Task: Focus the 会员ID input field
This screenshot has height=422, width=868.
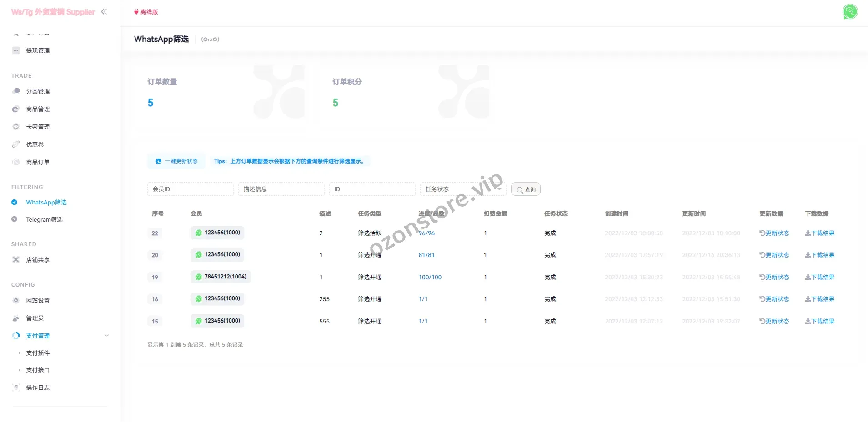Action: (190, 189)
